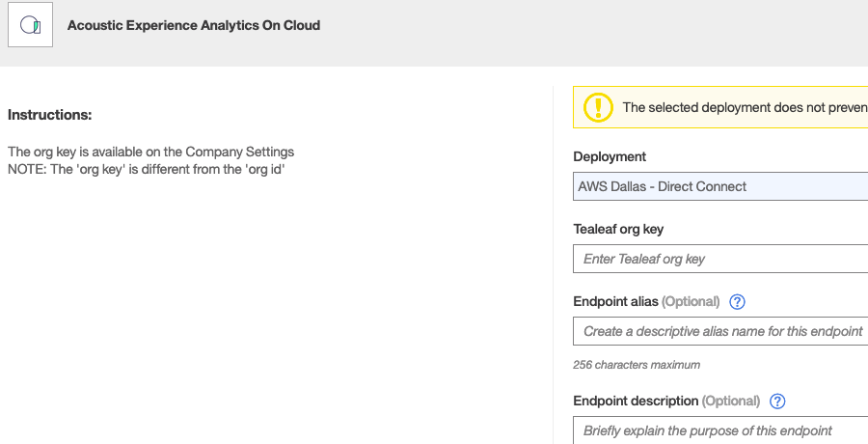
Task: Open the Deployment dropdown showing AWS Dallas
Action: [720, 186]
